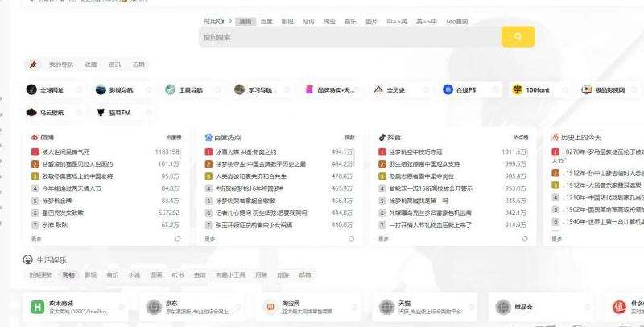Screen dimensions: 644x327
Task: Open 更多 under the 抖音 panel
Action: tap(383, 238)
